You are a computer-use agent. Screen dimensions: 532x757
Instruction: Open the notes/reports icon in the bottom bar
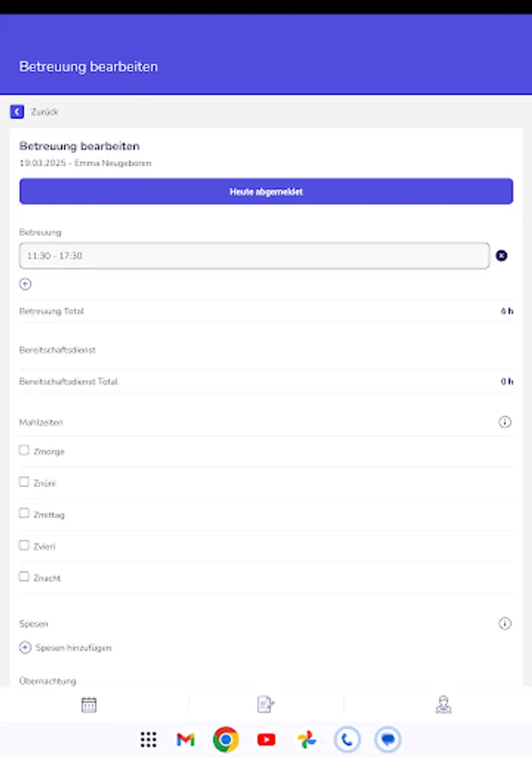(x=266, y=704)
